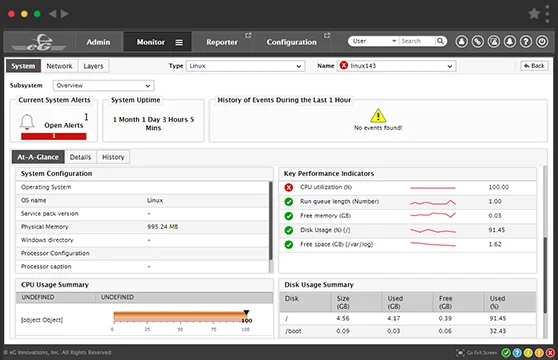Click green normal status icon in footer
This screenshot has height=360, width=558.
pyautogui.click(x=506, y=353)
